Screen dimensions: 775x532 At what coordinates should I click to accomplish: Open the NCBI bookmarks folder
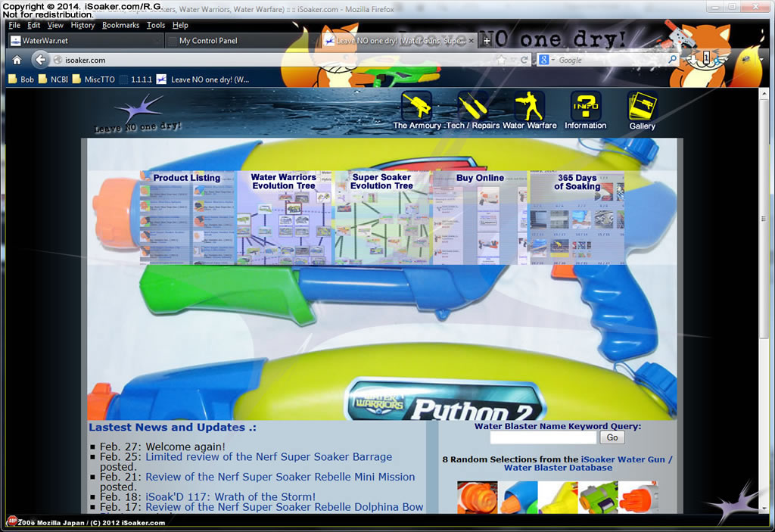click(54, 79)
